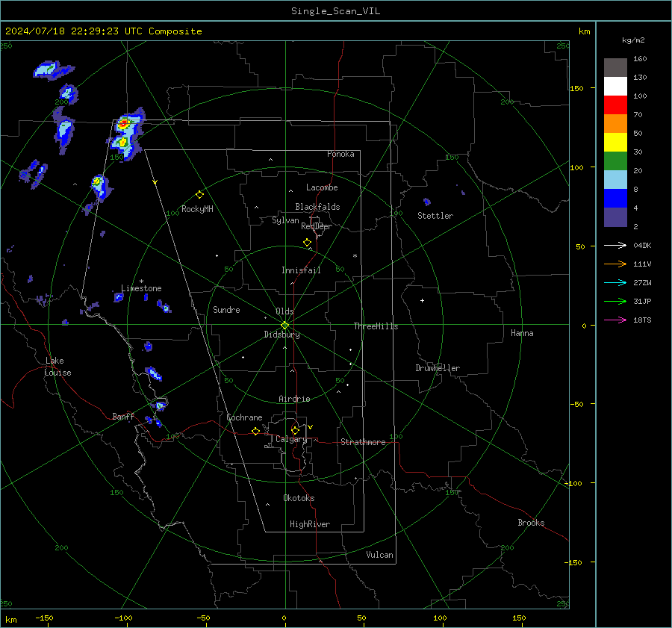
Task: Select yellow diamond marker below Cochrane
Action: 255,432
